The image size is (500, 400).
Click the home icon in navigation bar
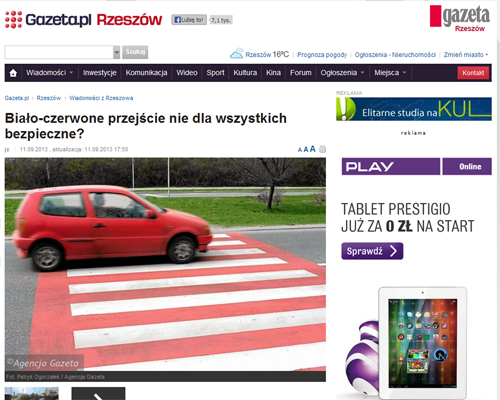coord(13,73)
